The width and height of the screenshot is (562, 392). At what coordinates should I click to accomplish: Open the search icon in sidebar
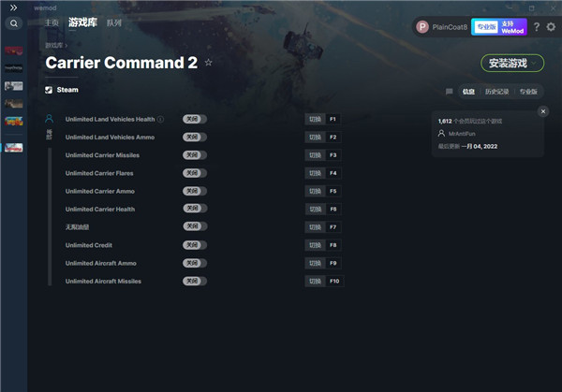click(x=14, y=23)
